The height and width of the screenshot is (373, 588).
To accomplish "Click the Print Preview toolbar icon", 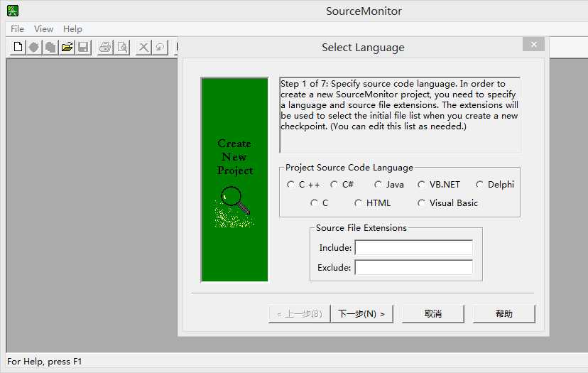I will click(x=122, y=48).
